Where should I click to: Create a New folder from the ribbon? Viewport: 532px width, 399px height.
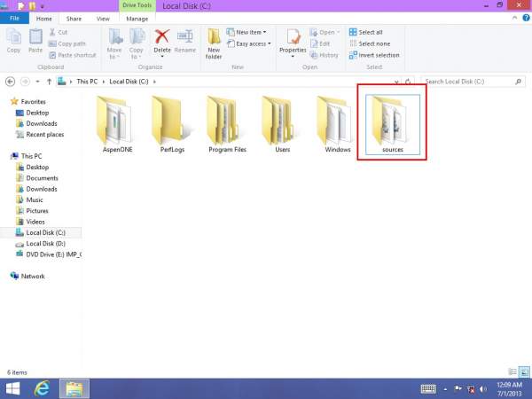pos(214,43)
